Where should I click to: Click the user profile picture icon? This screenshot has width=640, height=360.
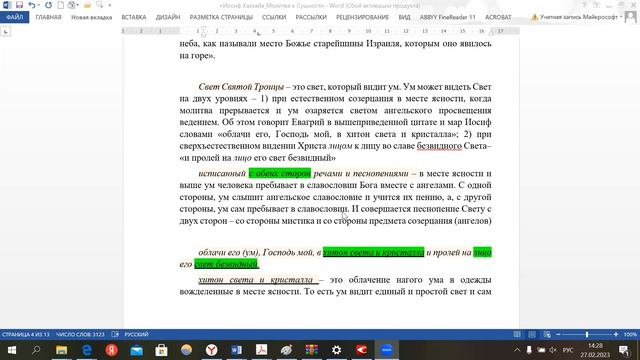pos(631,17)
